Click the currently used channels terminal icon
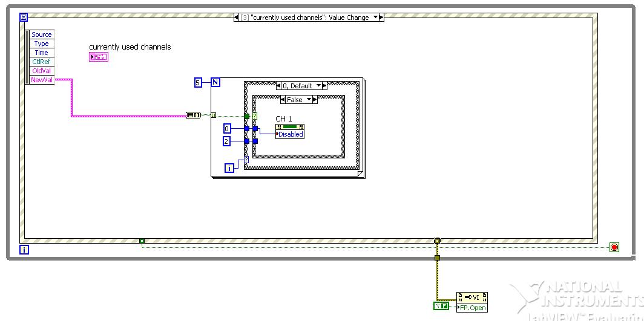Screen dimensions: 644x321 pos(99,57)
